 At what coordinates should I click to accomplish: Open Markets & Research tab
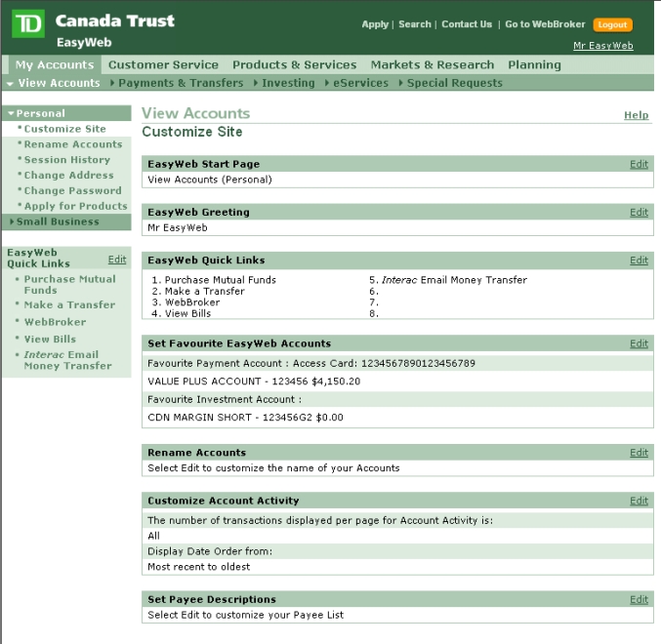tap(433, 64)
